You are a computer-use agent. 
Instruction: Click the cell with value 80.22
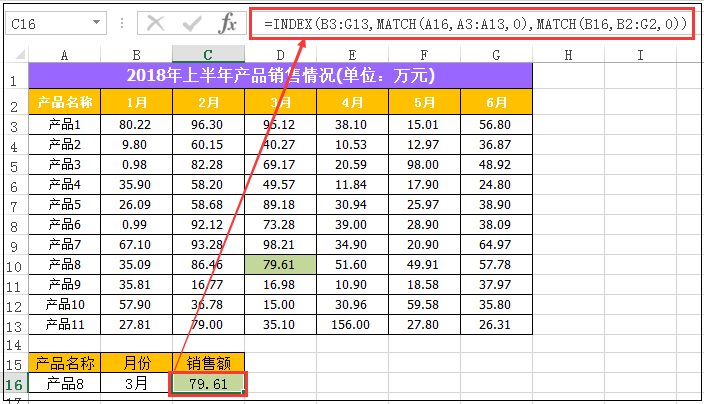[x=136, y=124]
